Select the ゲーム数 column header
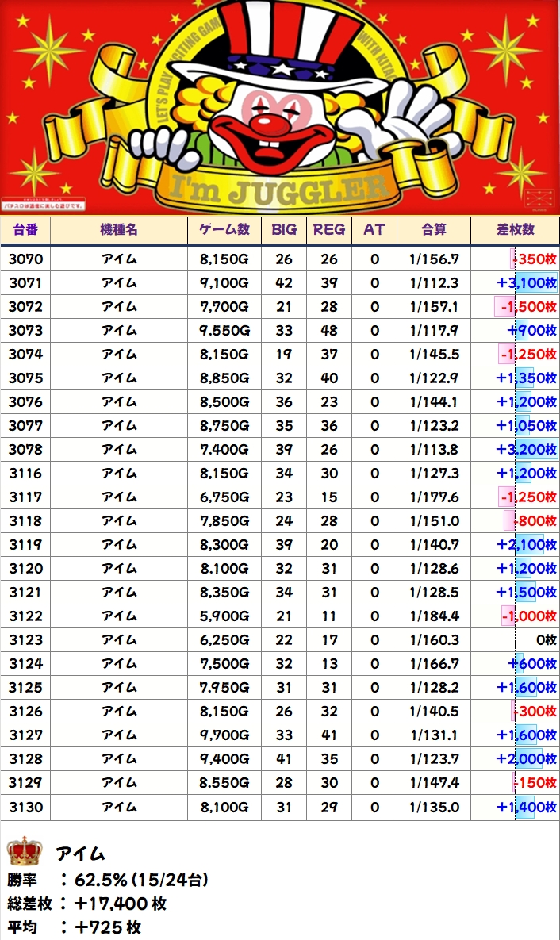Viewport: 560px width, 940px height. coord(224,229)
